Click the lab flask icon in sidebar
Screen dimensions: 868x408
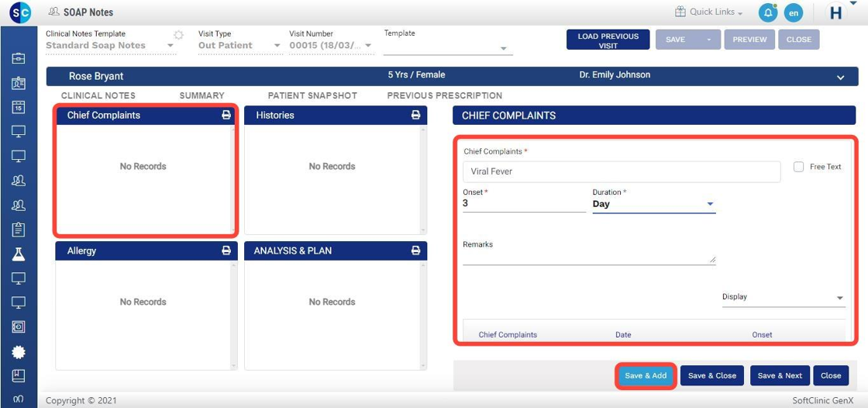coord(19,254)
